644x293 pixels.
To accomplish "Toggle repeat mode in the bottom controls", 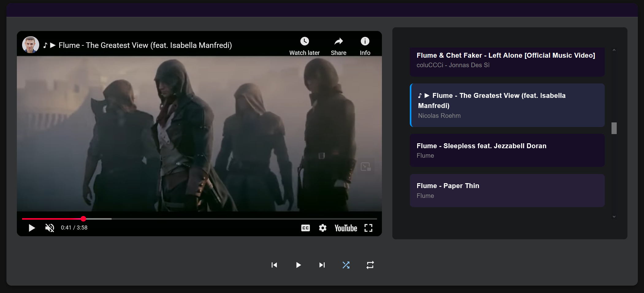I will click(370, 265).
